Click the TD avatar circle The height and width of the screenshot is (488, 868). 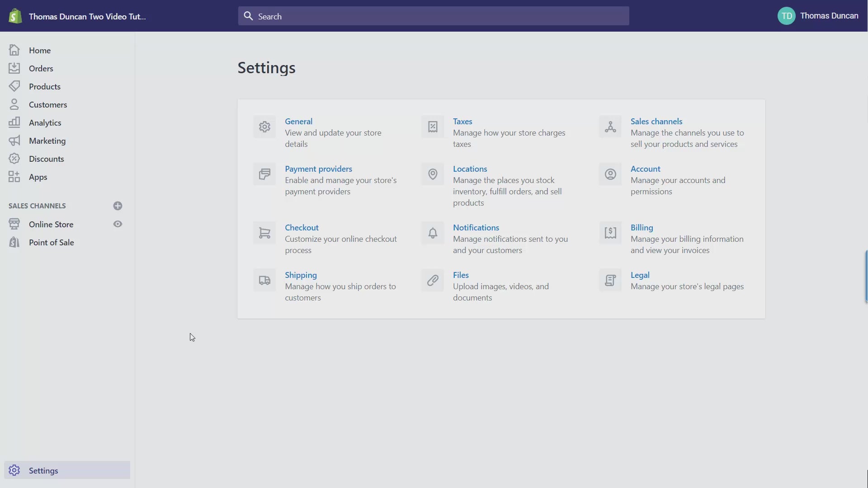787,16
